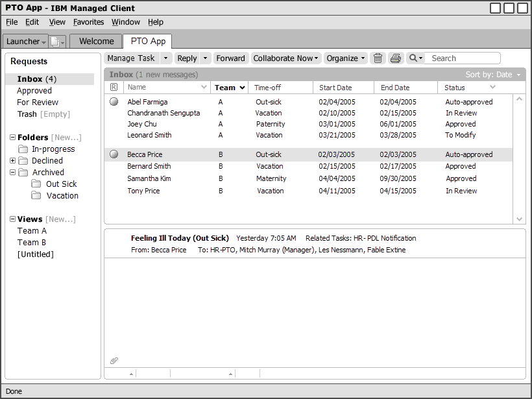Open the Manage Task dropdown arrow
Viewport: 532px width, 399px height.
tap(165, 58)
